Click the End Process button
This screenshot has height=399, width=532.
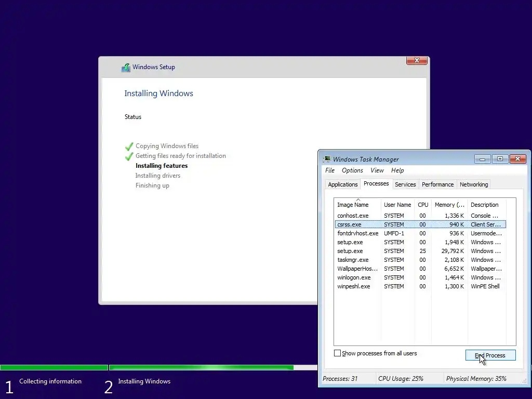coord(490,355)
